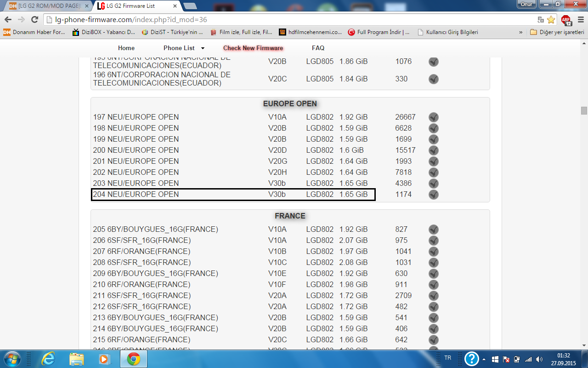Screen dimensions: 588x368
Task: Expand the Phone List dropdown arrow
Action: [203, 48]
